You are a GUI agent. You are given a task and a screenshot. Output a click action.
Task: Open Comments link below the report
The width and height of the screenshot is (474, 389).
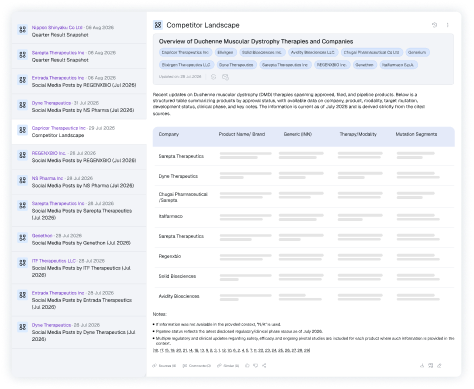(197, 366)
